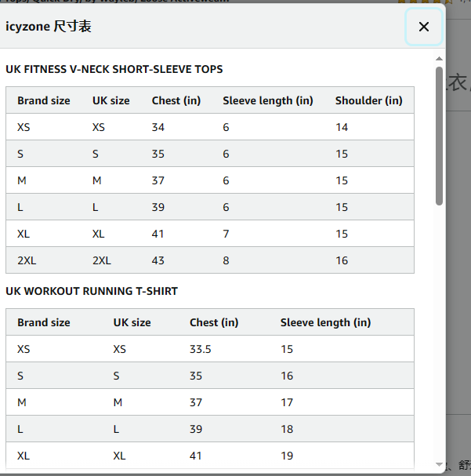Click shoulder value 14 in XS row
Viewport: 471px width, 476px height.
click(342, 127)
